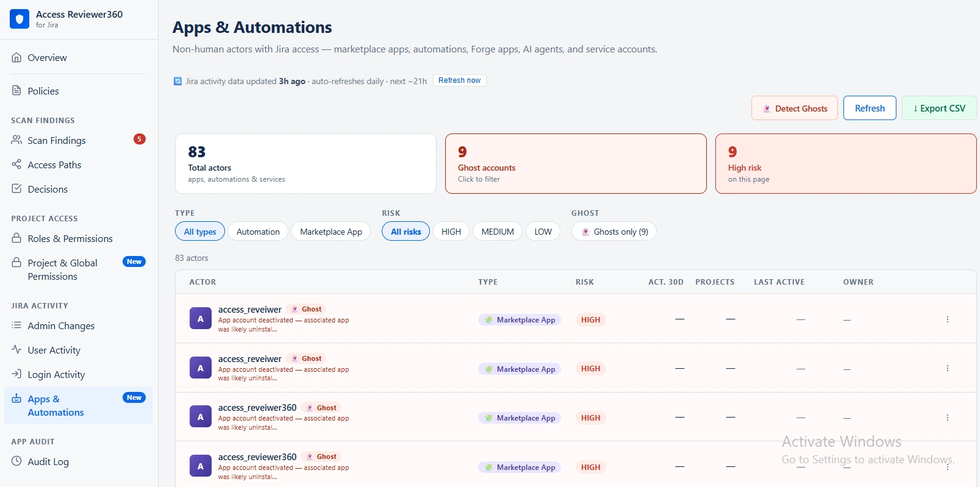Filter by HIGH risk
The height and width of the screenshot is (487, 980).
(451, 232)
